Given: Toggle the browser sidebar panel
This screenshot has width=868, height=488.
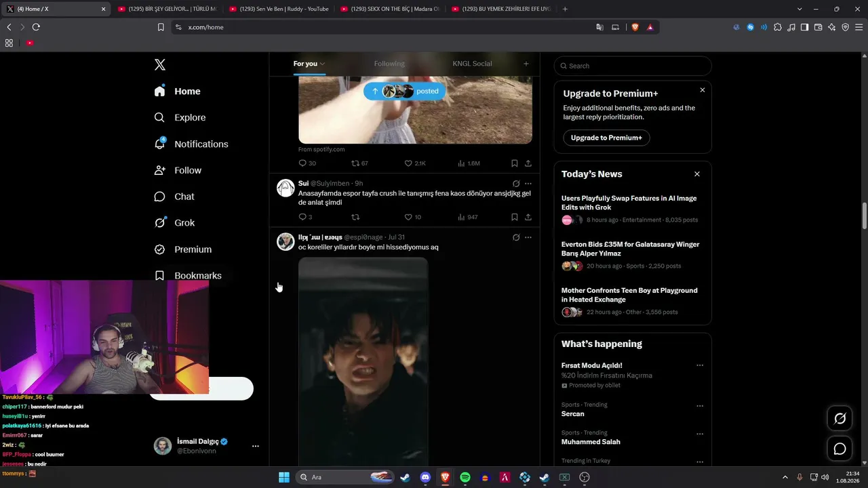Looking at the screenshot, I should [x=804, y=27].
